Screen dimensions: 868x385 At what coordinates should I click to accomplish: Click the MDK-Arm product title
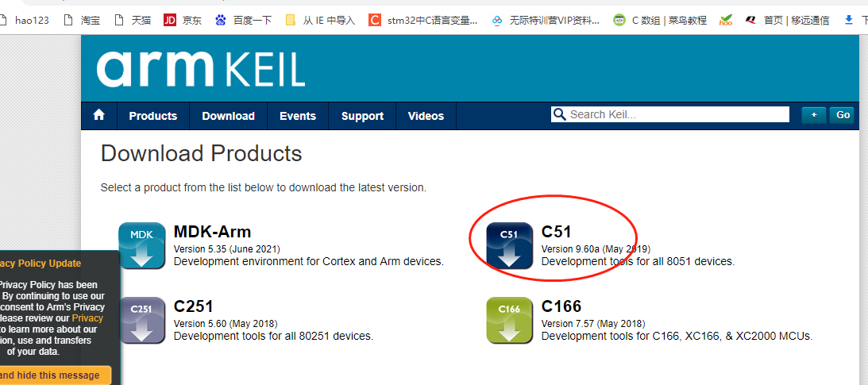pyautogui.click(x=212, y=231)
